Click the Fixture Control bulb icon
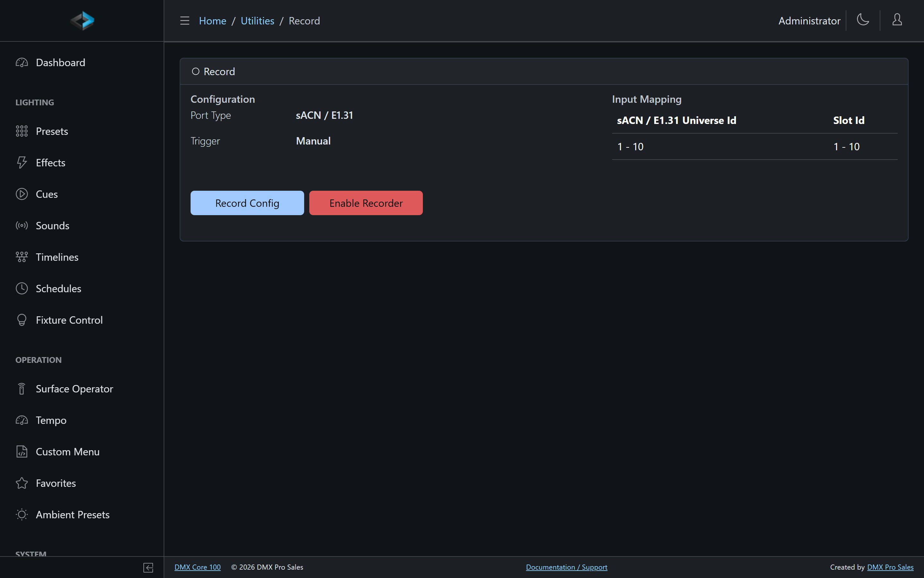 pyautogui.click(x=22, y=320)
